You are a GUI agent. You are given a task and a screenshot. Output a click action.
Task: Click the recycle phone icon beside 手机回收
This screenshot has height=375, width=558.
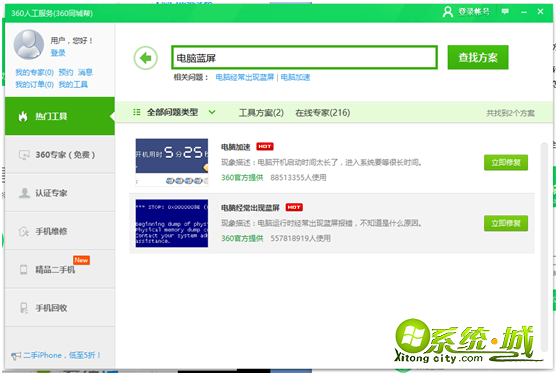coord(24,308)
